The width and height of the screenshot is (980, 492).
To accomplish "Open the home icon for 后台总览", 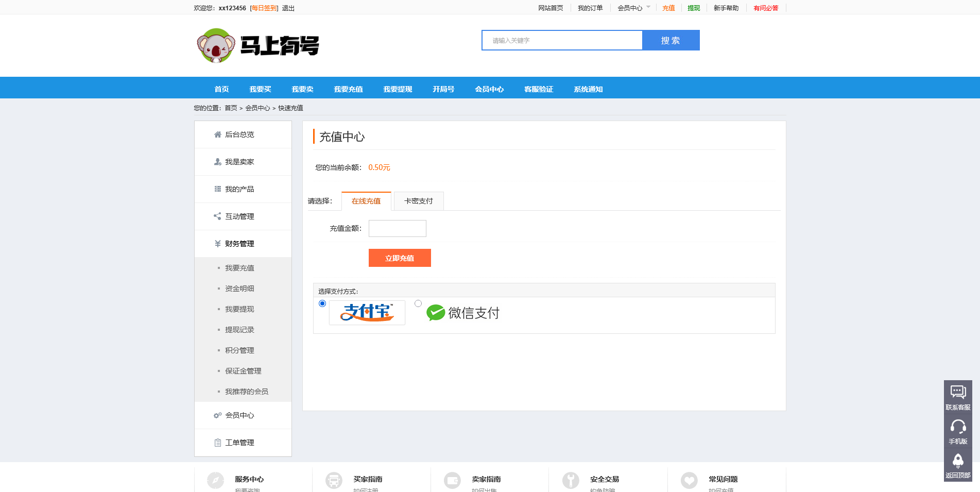I will pyautogui.click(x=218, y=134).
